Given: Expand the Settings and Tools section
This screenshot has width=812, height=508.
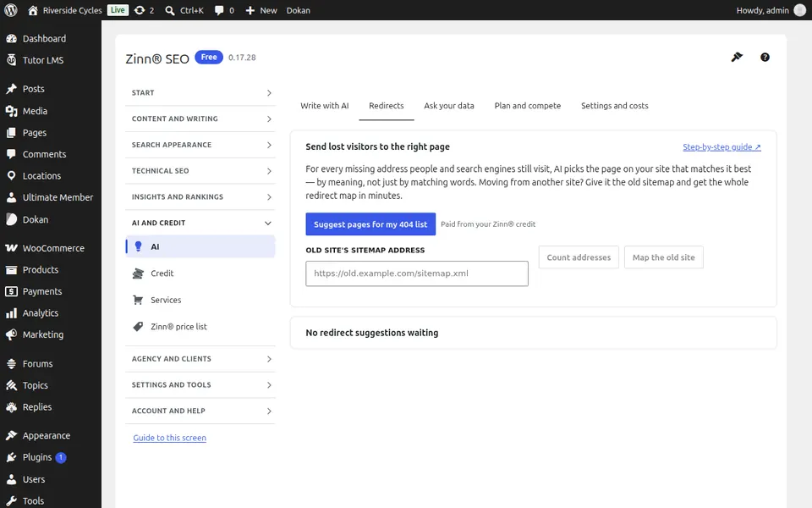Looking at the screenshot, I should click(x=200, y=384).
